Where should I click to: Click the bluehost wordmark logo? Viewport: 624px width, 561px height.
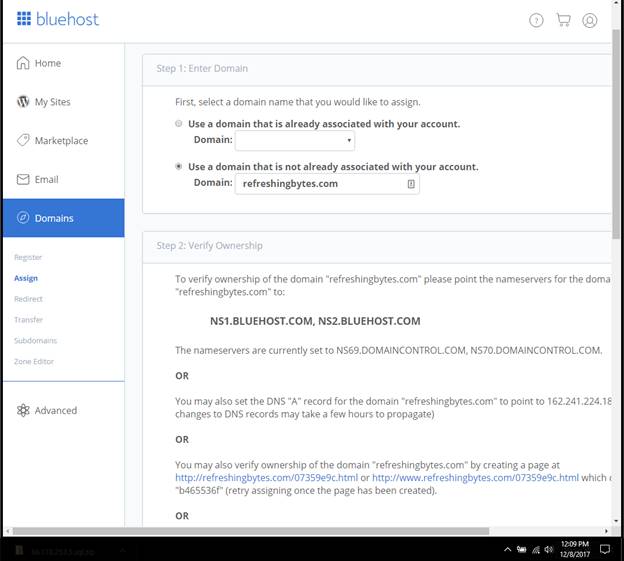click(67, 19)
